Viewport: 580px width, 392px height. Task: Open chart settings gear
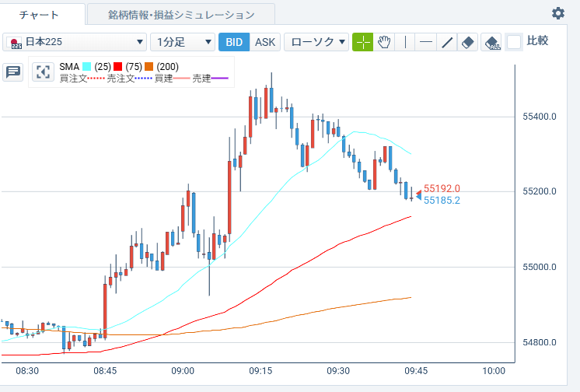point(558,13)
